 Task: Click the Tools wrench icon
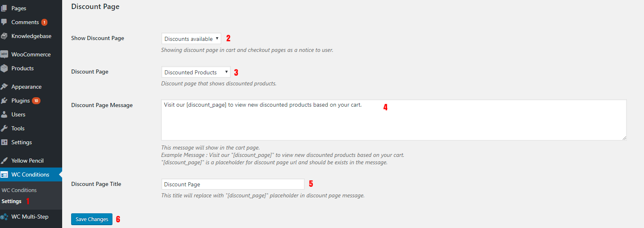[4, 128]
